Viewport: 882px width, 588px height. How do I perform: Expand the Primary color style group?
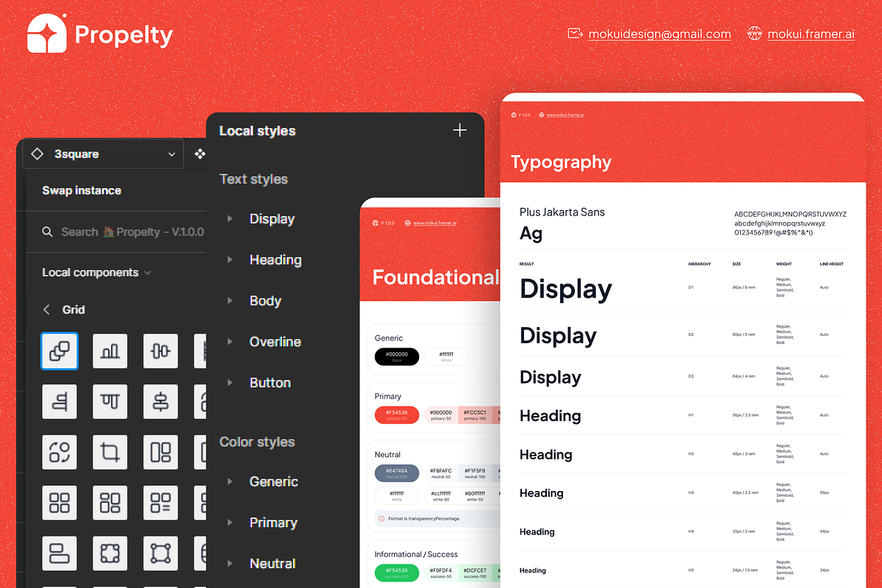(x=229, y=523)
